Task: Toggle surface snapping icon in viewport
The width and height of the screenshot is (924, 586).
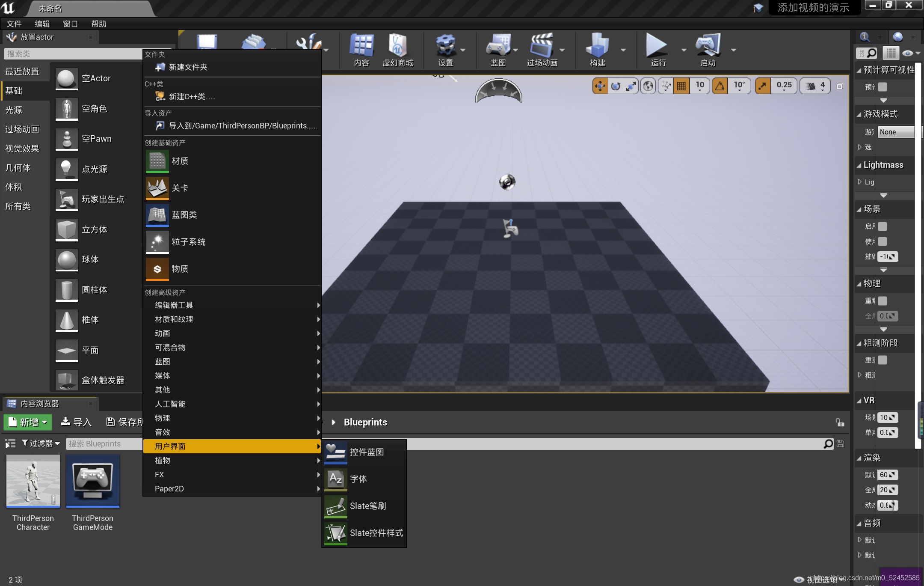Action: pyautogui.click(x=666, y=86)
